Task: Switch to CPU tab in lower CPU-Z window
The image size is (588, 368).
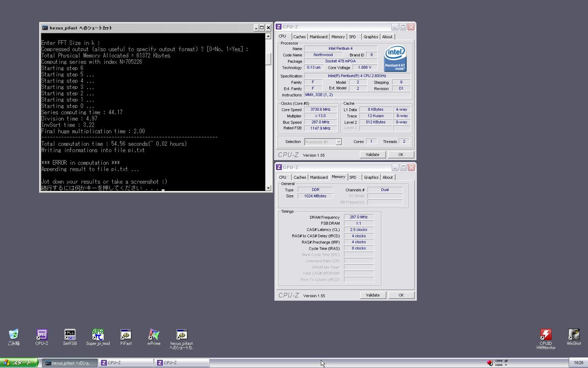Action: pos(283,177)
